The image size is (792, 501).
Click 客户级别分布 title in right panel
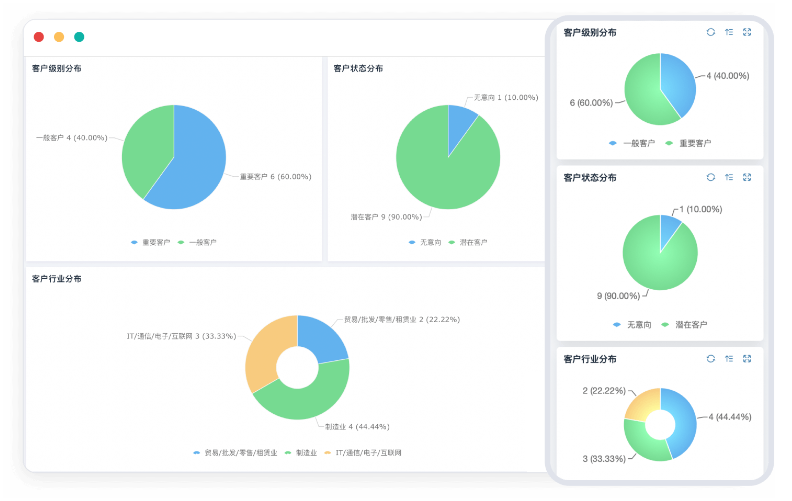pos(590,32)
